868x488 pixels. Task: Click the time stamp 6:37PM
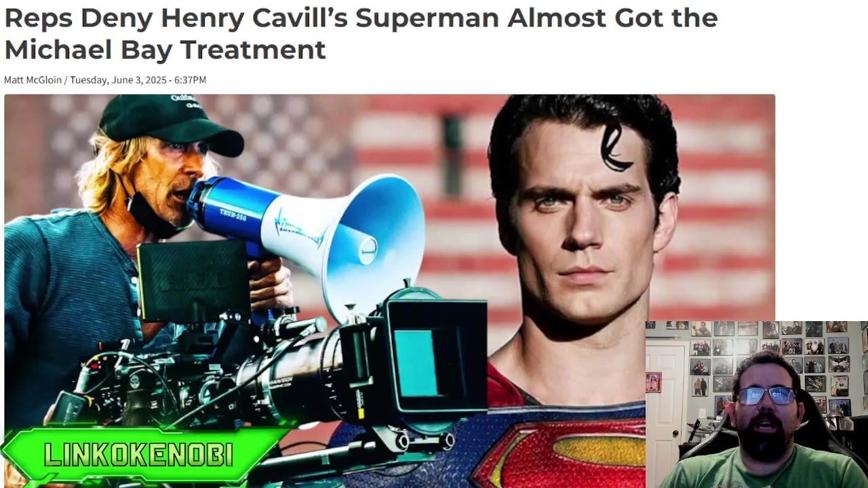[x=190, y=80]
